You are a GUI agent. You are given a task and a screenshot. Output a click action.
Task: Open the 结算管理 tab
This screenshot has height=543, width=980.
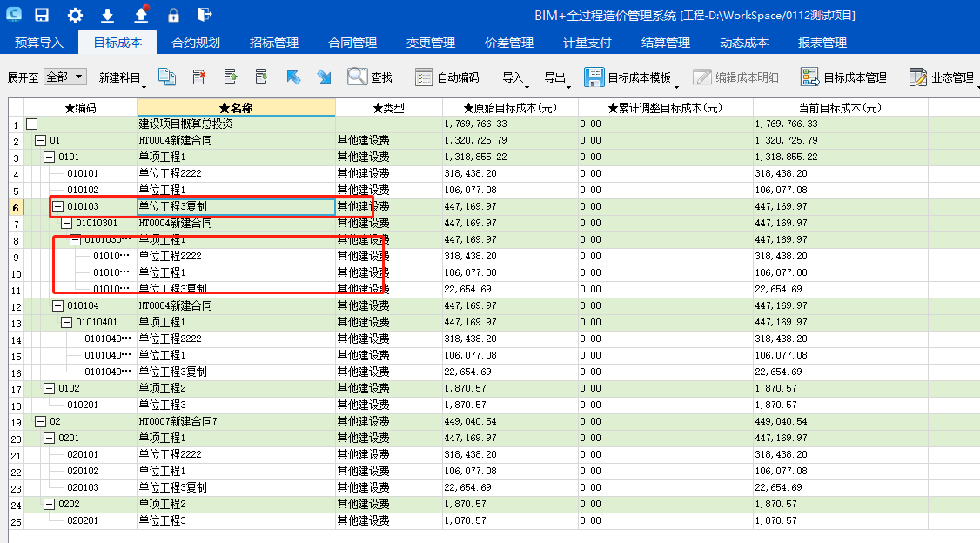point(666,43)
